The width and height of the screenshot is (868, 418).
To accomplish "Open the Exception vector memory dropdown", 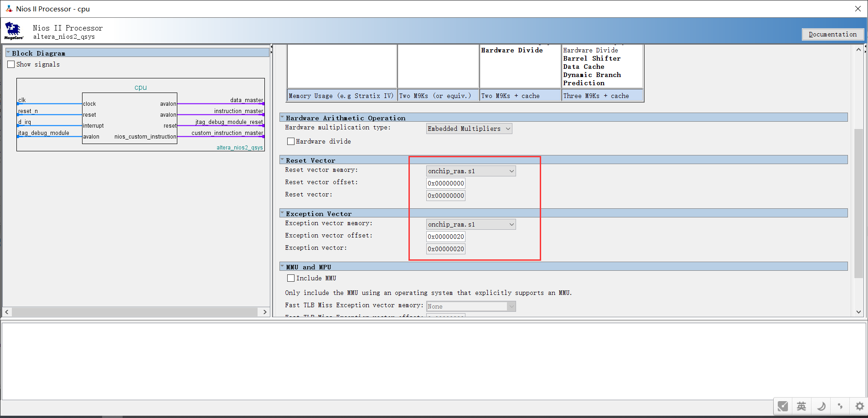I will click(471, 224).
